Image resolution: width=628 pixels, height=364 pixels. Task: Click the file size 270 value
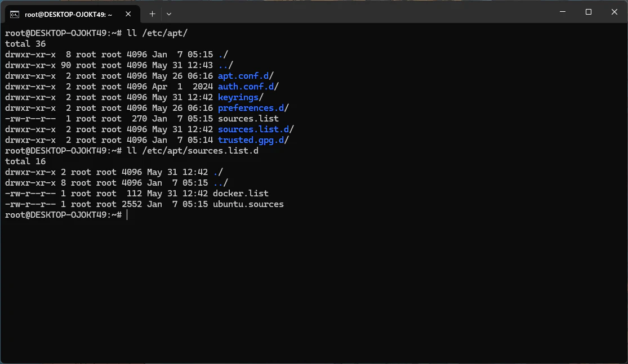click(x=139, y=119)
